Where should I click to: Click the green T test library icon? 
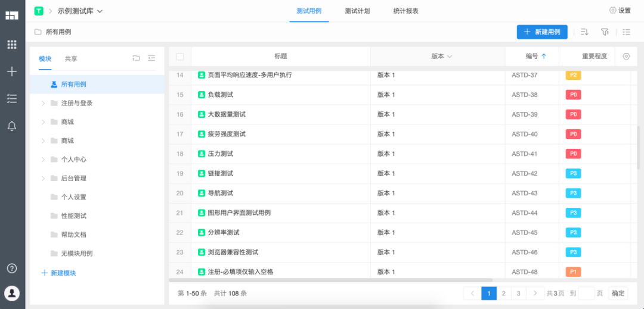click(x=39, y=11)
